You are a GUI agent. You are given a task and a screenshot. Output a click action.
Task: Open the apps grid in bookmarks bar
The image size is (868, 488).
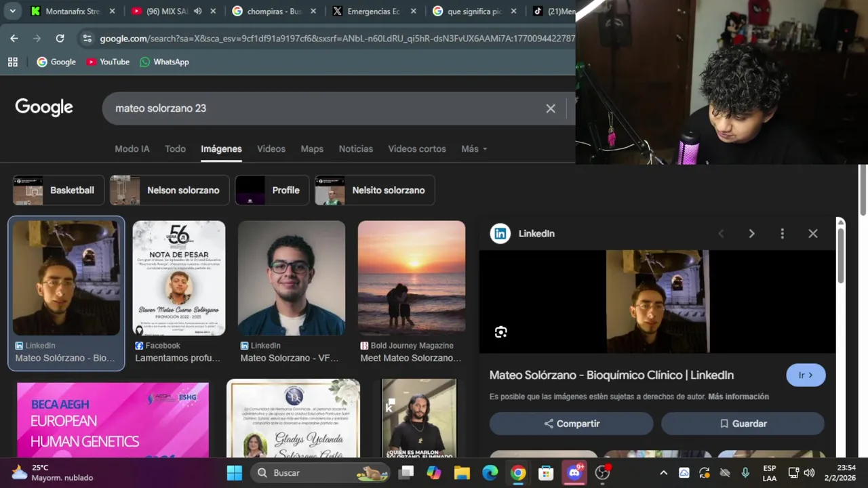point(12,62)
